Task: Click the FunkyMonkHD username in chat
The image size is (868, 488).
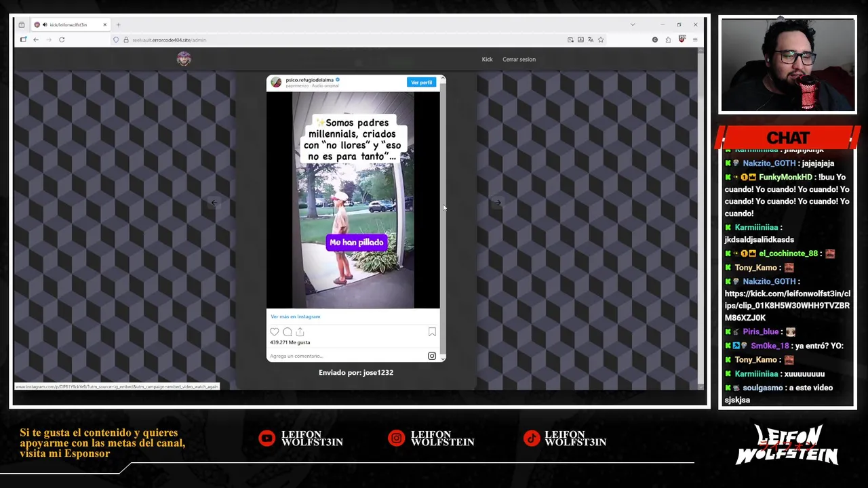Action: point(785,177)
